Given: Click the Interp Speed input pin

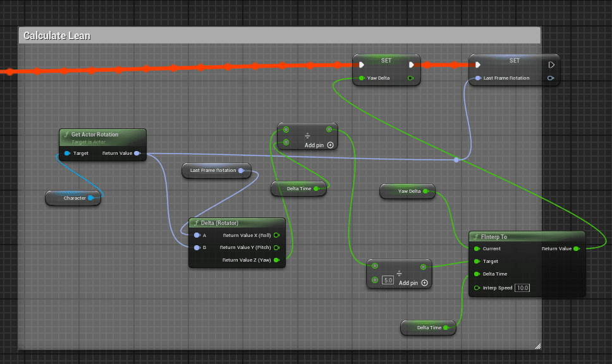Looking at the screenshot, I should [477, 288].
